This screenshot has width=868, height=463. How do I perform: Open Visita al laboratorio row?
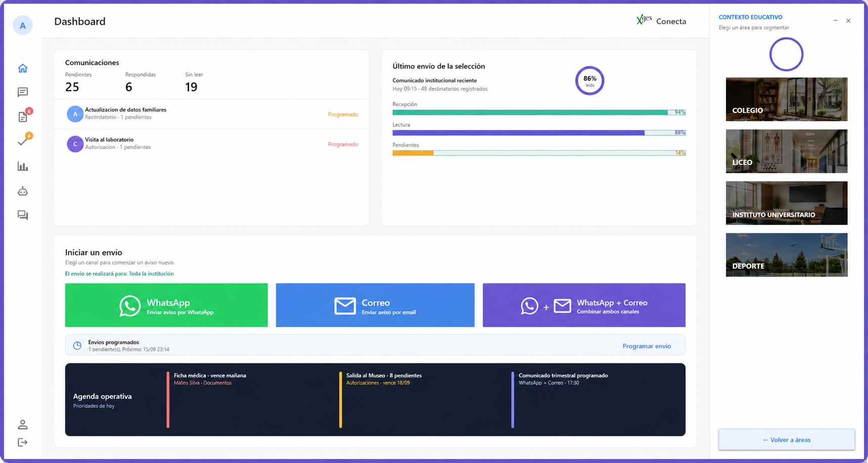coord(211,144)
